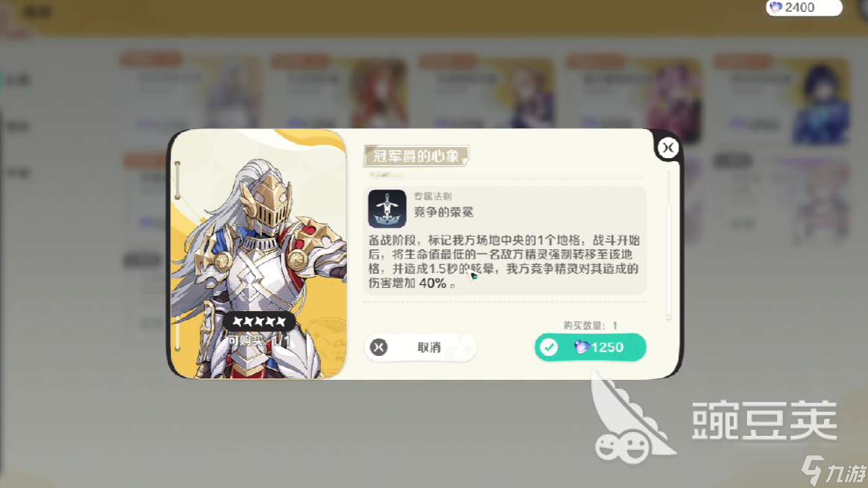Click the gem currency icon beside 2400
Screen dimensions: 868x488
click(775, 7)
